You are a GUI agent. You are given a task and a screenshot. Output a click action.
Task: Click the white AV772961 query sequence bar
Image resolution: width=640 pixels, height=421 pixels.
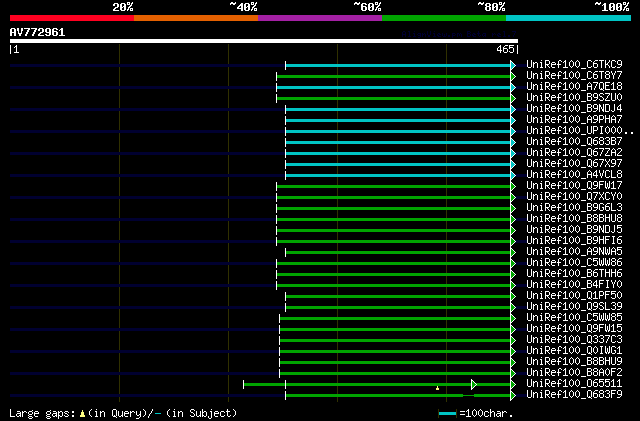click(264, 41)
